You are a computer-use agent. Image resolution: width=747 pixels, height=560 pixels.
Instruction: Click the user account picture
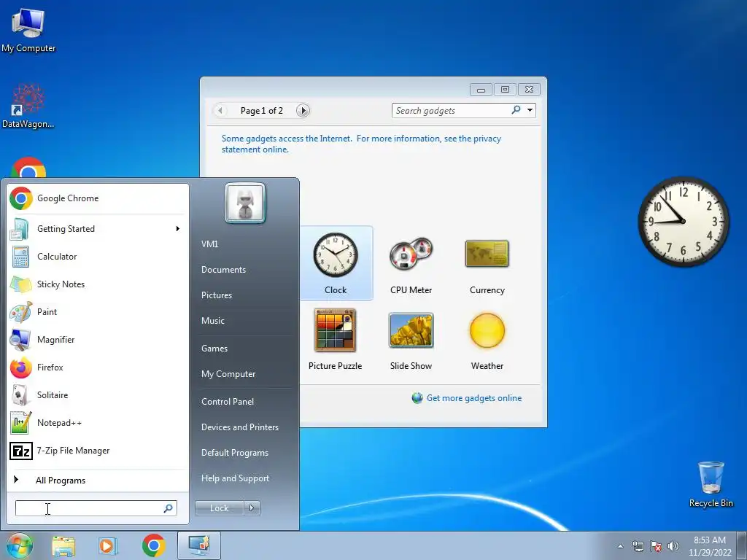click(245, 203)
